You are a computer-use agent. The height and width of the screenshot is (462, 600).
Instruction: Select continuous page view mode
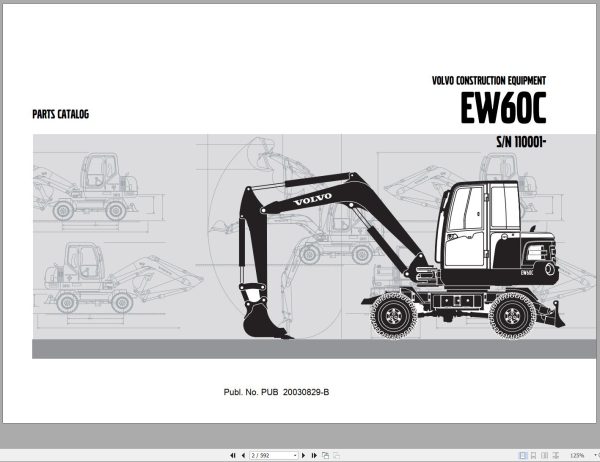(x=533, y=455)
